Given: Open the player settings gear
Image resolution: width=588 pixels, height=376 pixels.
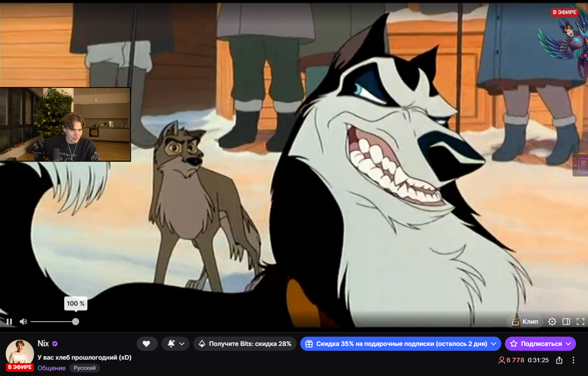Looking at the screenshot, I should (x=552, y=322).
